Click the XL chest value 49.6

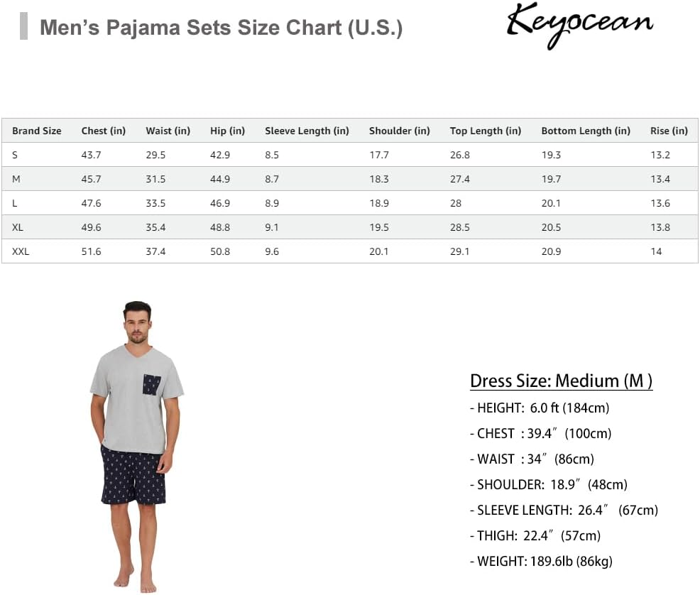pyautogui.click(x=91, y=227)
